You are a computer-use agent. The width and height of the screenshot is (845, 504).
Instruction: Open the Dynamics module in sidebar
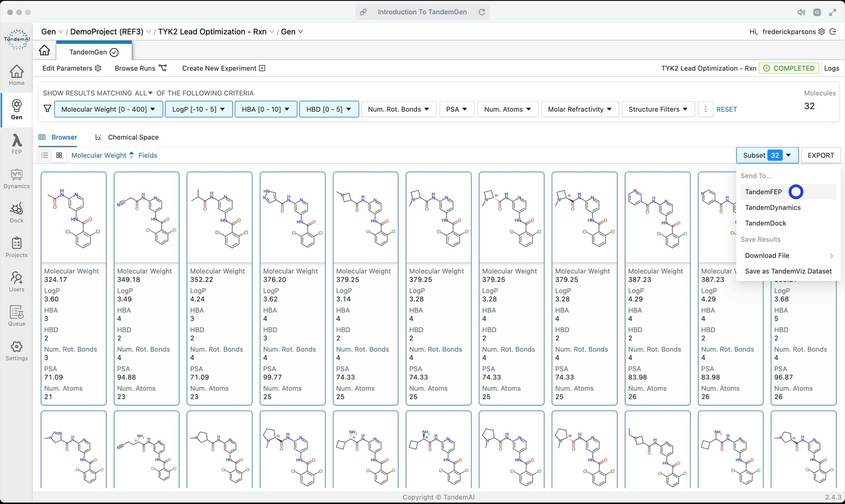pos(17,179)
